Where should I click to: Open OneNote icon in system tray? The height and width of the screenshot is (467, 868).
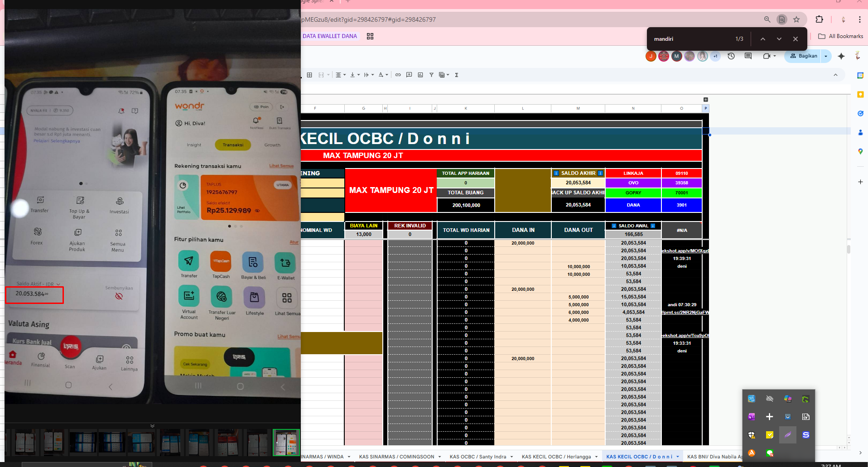(752, 417)
